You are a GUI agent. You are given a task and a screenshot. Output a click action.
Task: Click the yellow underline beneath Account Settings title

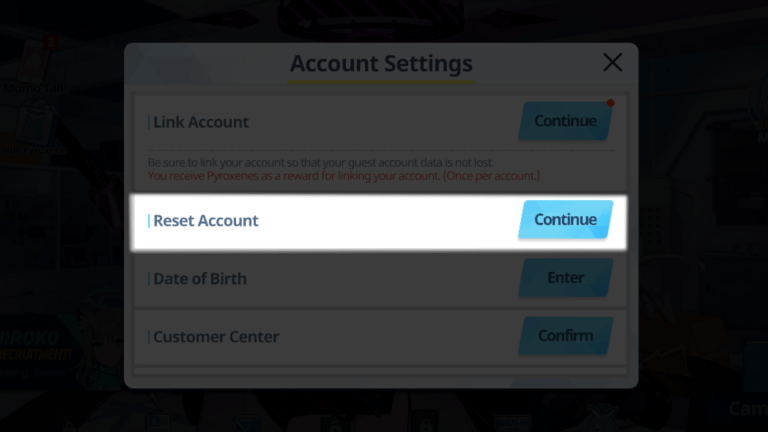pyautogui.click(x=381, y=81)
